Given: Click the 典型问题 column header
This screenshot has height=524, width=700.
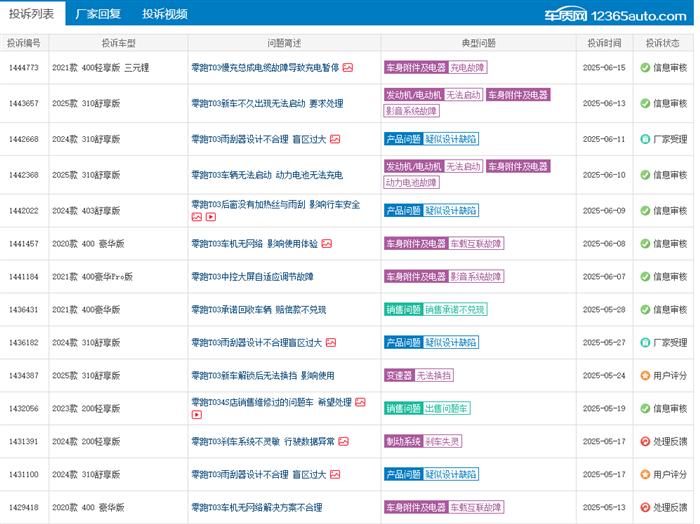Looking at the screenshot, I should pos(479,43).
